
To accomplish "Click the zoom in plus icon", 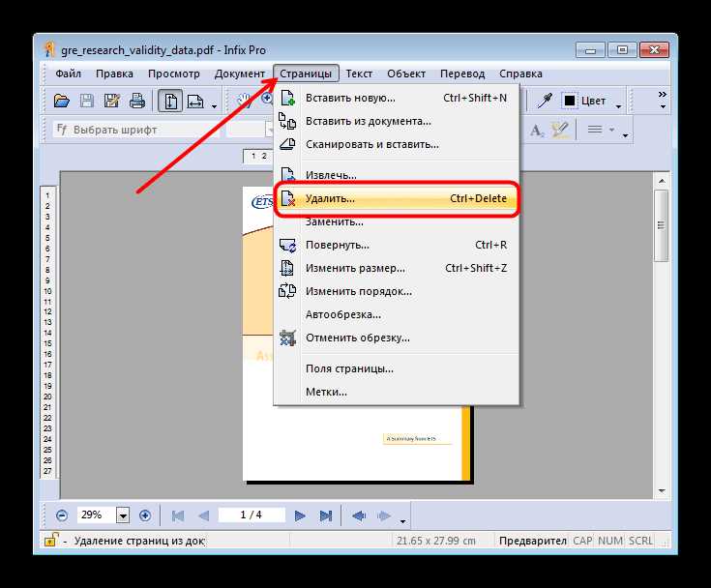I will (145, 515).
